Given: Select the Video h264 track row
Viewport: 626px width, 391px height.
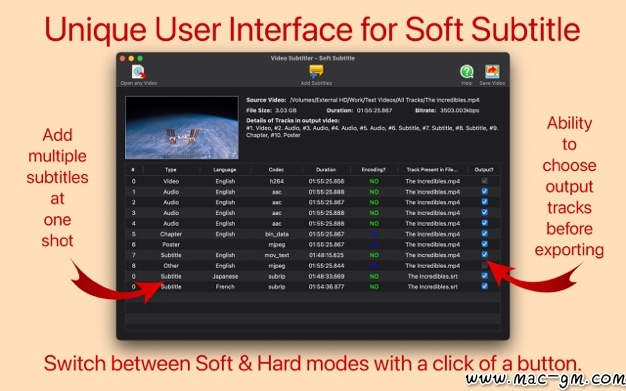Looking at the screenshot, I should (x=313, y=181).
